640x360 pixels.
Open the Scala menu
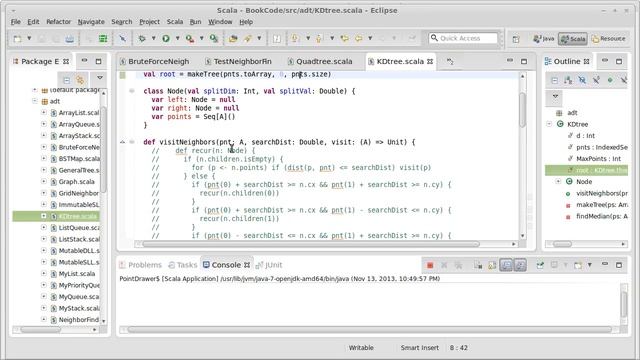pos(175,22)
